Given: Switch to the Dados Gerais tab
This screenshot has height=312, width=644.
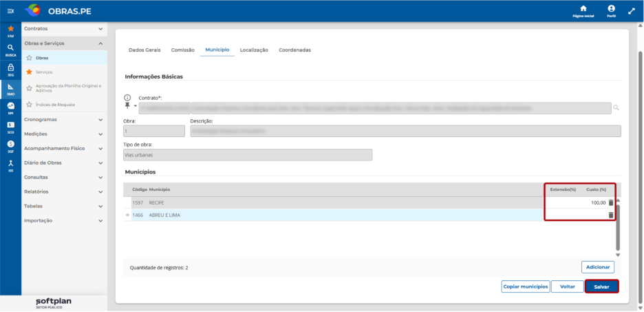Looking at the screenshot, I should [x=144, y=50].
